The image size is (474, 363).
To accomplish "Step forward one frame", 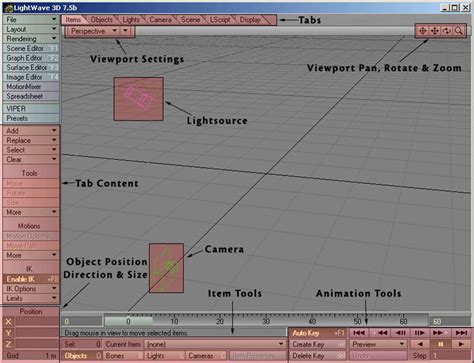I will click(x=419, y=333).
